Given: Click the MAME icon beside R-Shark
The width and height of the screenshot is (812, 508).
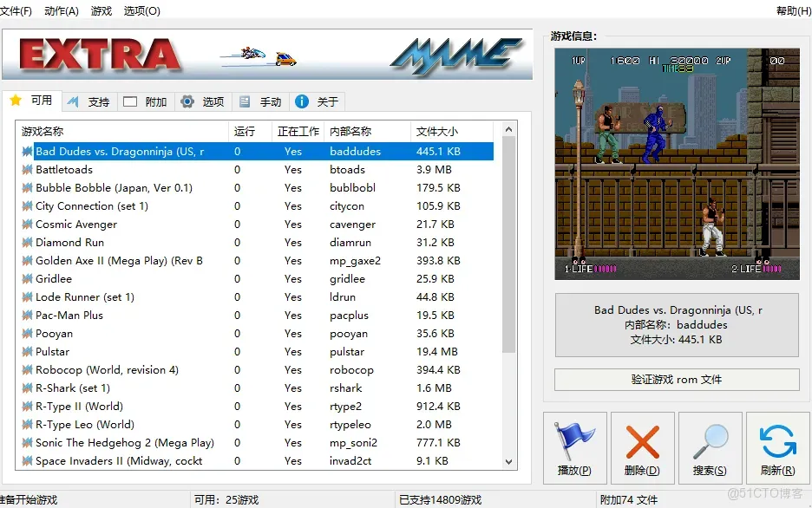Looking at the screenshot, I should point(28,388).
